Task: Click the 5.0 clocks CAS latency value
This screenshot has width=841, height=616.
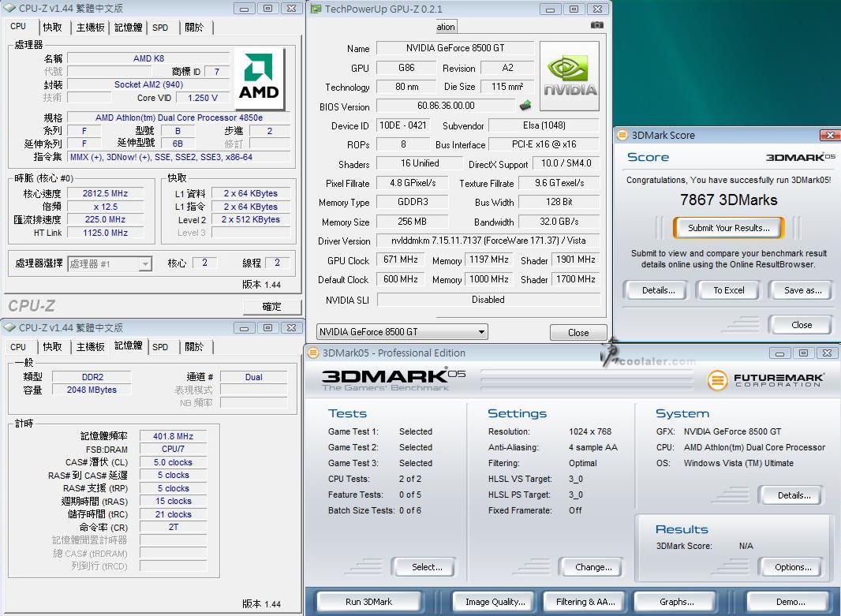Action: click(x=173, y=462)
